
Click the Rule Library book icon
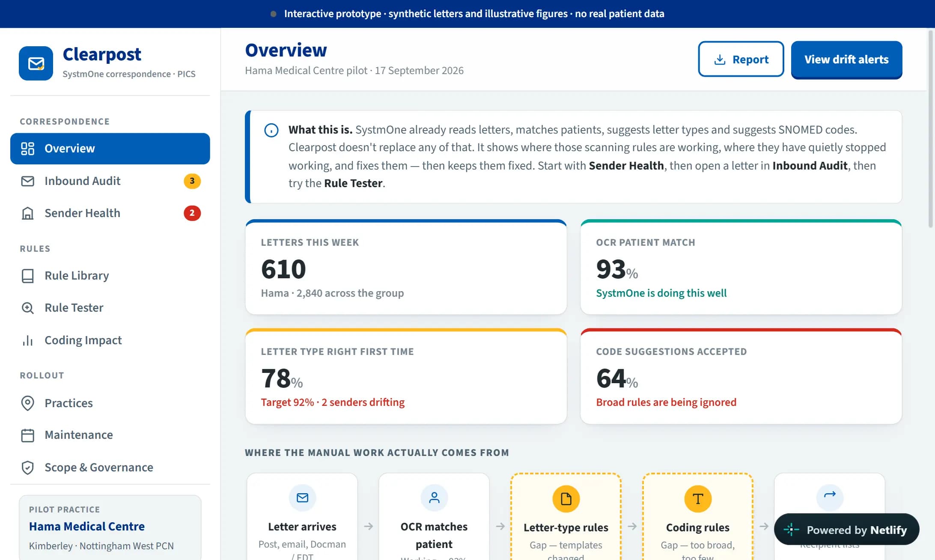click(28, 276)
